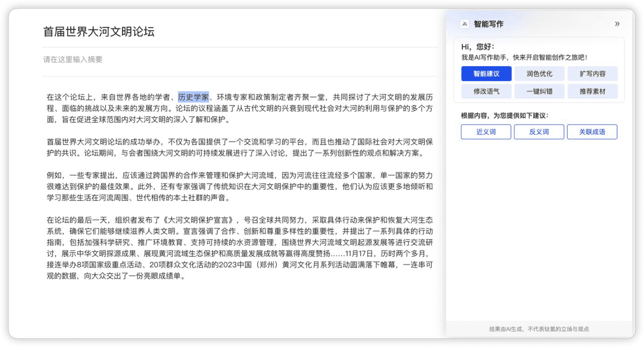Viewport: 644px width, 347px height.
Task: Click the AI logo icon beside 智能写作
Action: click(x=465, y=24)
